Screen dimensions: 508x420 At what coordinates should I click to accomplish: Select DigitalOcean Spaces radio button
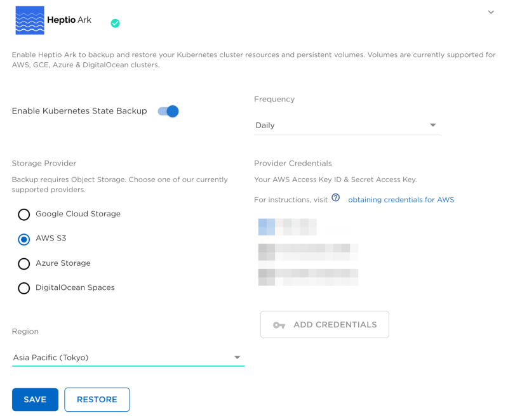point(24,288)
